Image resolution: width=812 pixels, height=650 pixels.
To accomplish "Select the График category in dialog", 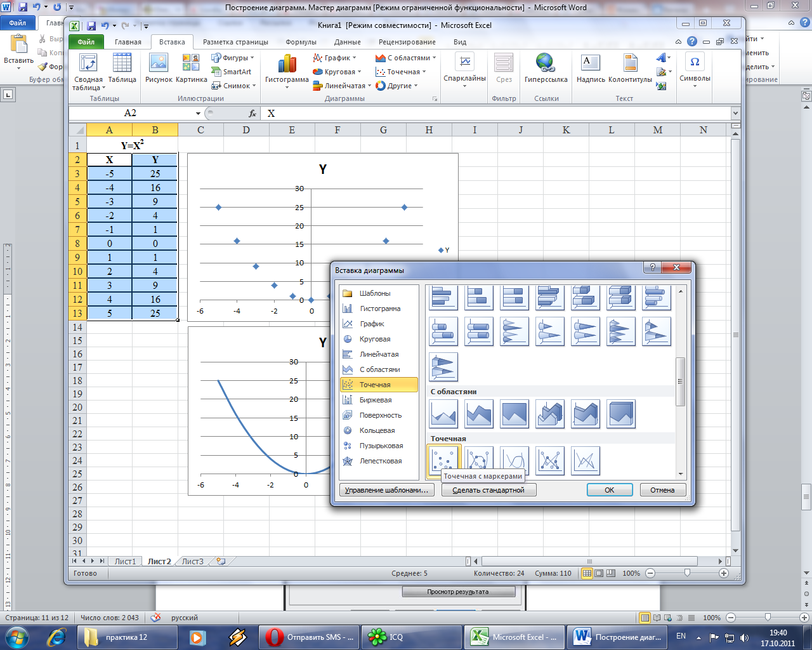I will click(379, 324).
